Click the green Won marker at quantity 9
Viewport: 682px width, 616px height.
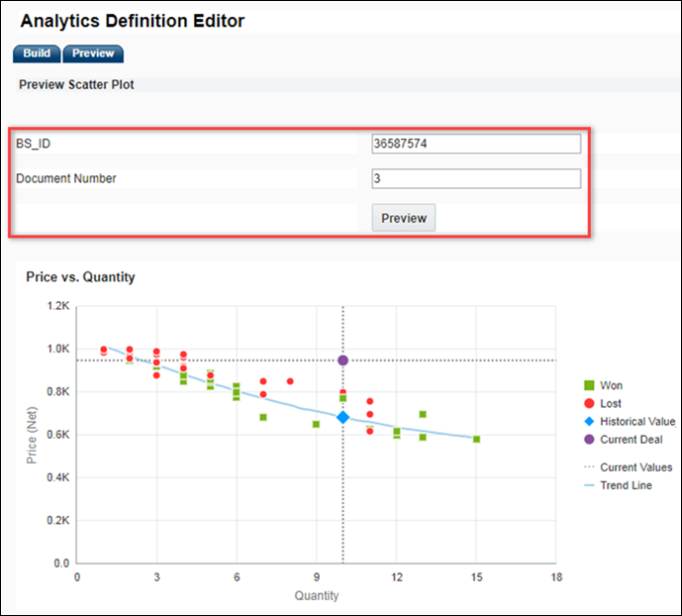pyautogui.click(x=316, y=424)
